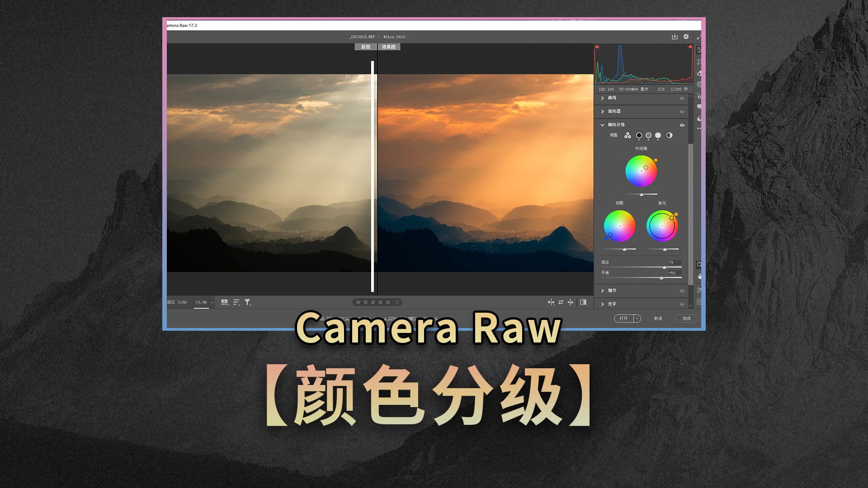The image size is (868, 488).
Task: Open the filter funnel icon
Action: (248, 302)
